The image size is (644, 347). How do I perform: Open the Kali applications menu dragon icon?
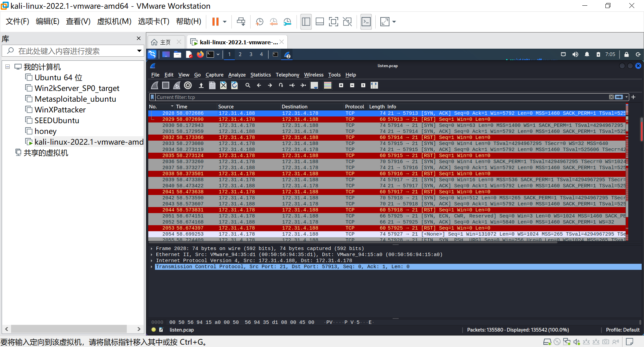coord(152,54)
